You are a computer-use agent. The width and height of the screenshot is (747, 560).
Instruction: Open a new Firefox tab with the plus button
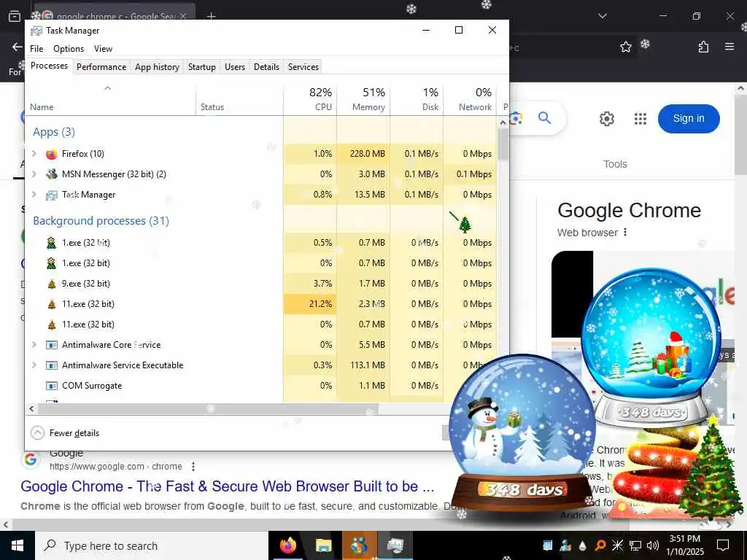click(x=211, y=16)
